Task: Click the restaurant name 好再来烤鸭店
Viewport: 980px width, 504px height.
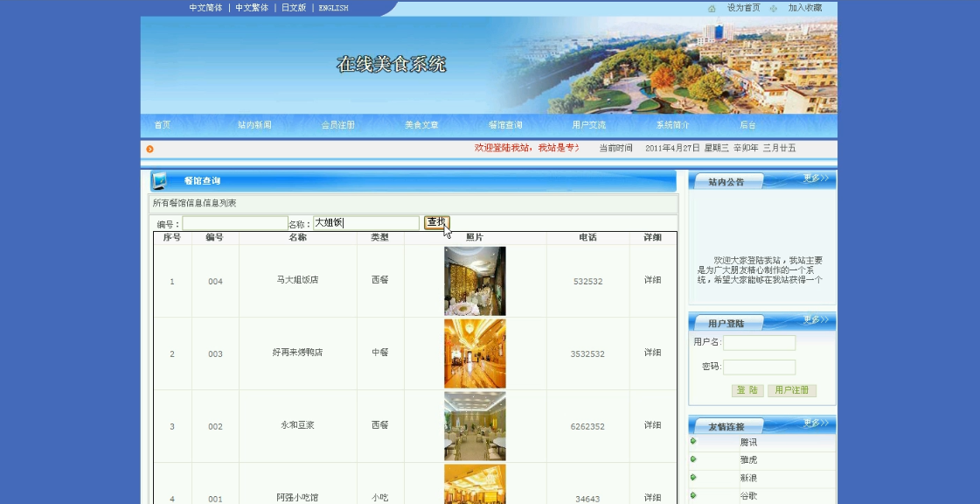Action: click(297, 353)
